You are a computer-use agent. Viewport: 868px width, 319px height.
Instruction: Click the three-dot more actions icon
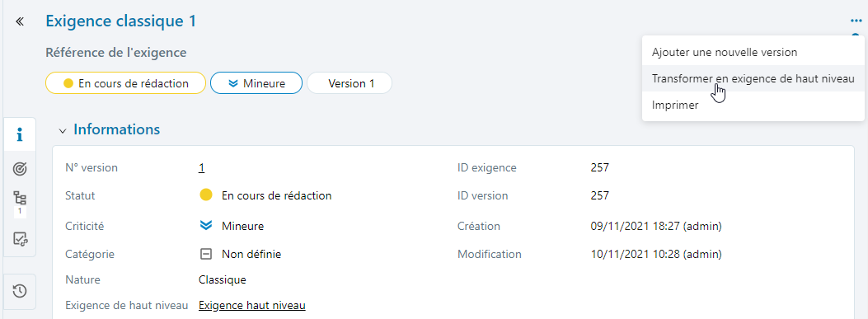click(x=856, y=21)
